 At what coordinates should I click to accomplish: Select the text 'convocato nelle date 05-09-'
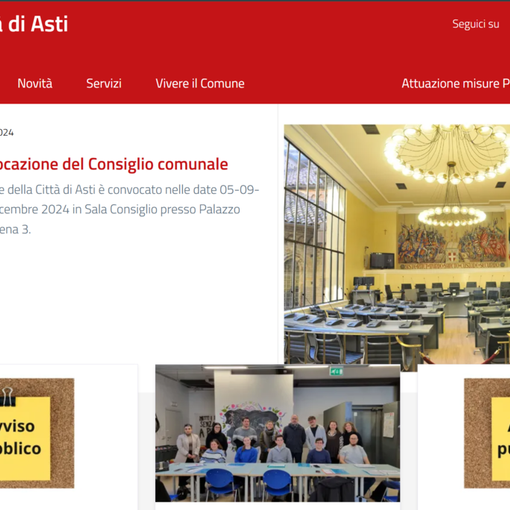[183, 190]
